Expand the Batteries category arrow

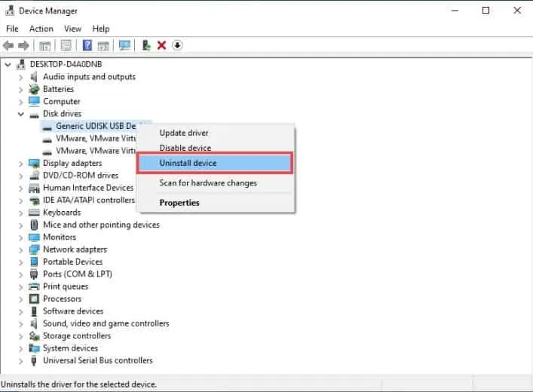click(21, 90)
